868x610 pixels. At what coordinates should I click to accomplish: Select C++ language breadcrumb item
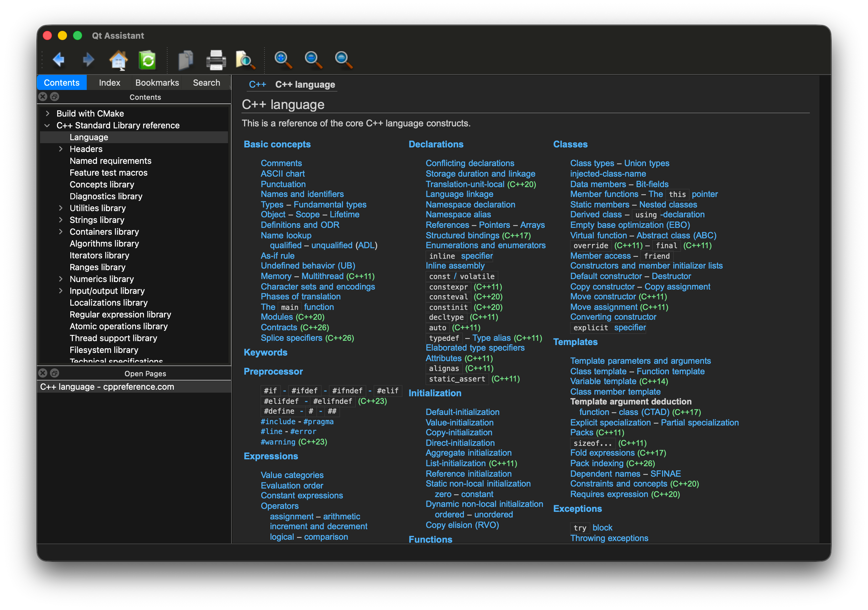click(305, 84)
